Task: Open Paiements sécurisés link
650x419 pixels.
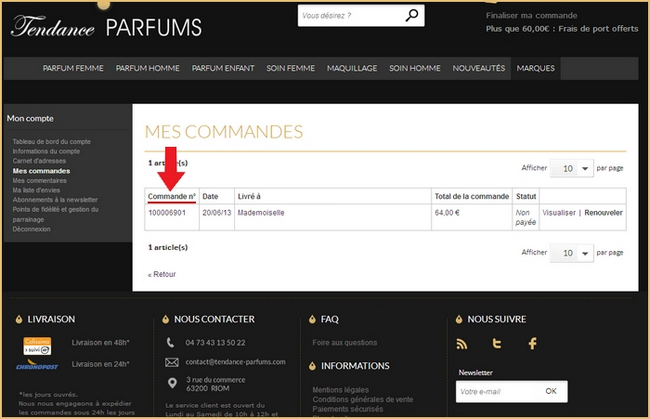Action: click(x=347, y=409)
